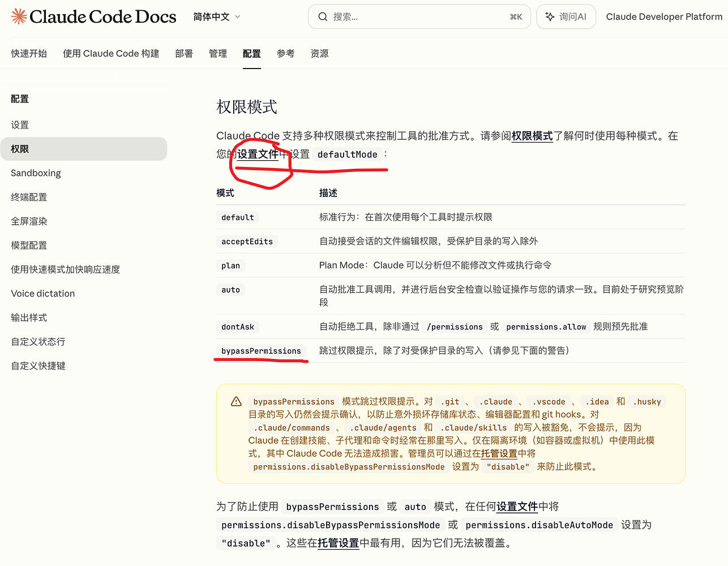728x566 pixels.
Task: Select the active 配置 tab
Action: click(252, 53)
